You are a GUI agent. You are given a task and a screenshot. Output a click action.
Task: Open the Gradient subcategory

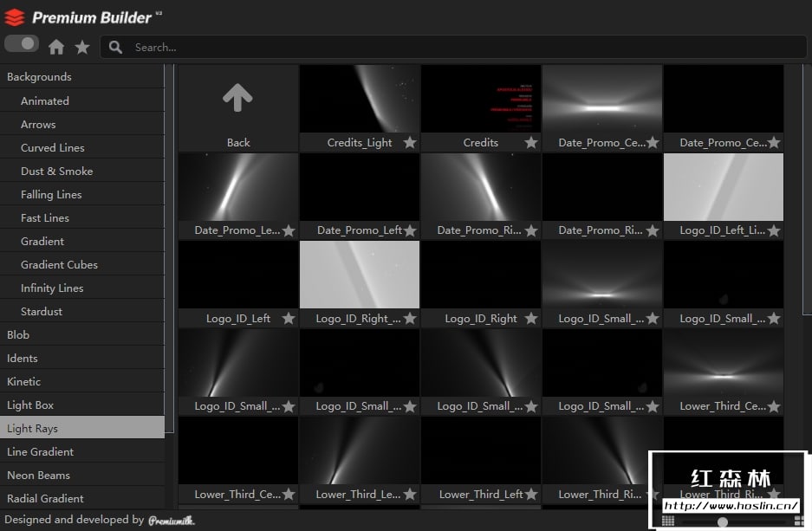click(82, 241)
